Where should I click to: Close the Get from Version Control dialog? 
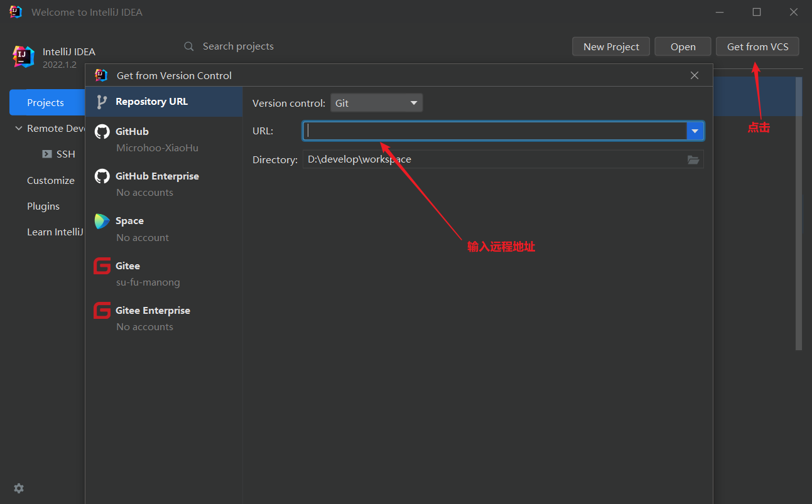point(695,75)
